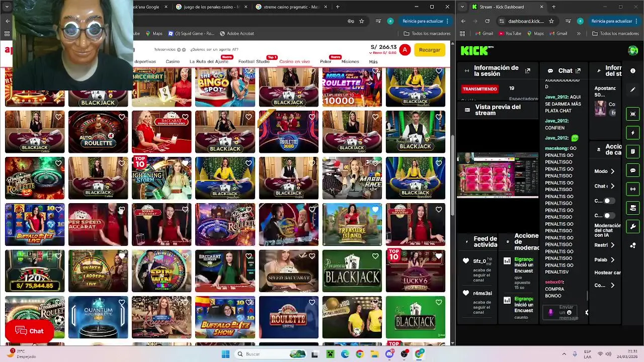Open the Más dropdown in casino navigation
This screenshot has width=644, height=362.
[x=373, y=61]
